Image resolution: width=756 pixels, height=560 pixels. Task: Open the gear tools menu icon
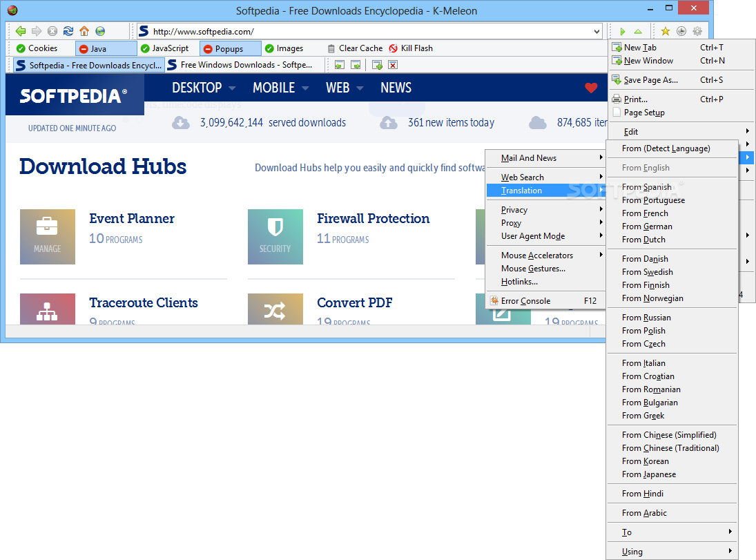tap(697, 31)
